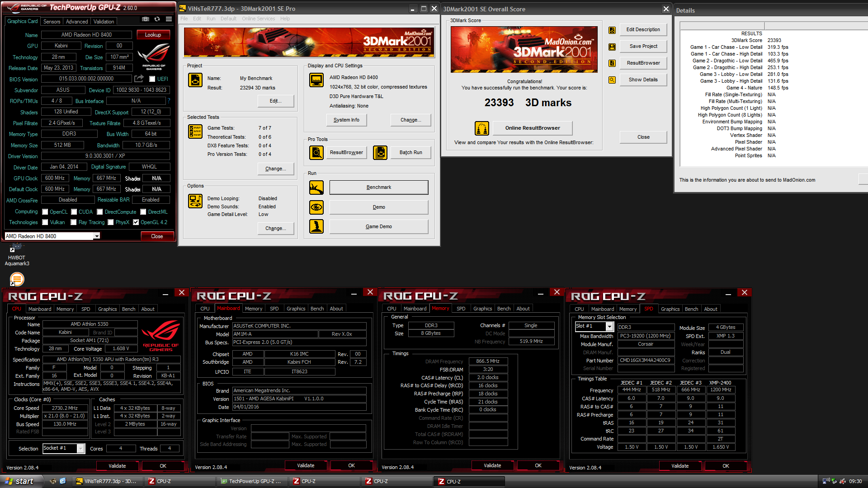Click the Online ResultBrowser button

click(x=533, y=128)
